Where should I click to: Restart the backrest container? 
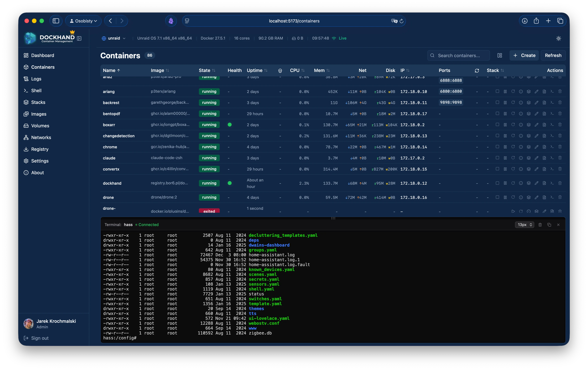tap(513, 102)
